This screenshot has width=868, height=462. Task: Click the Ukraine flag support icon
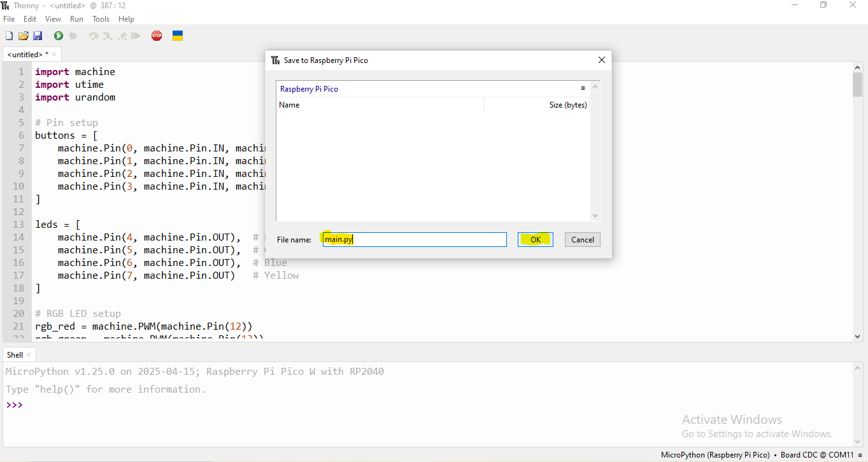tap(178, 36)
